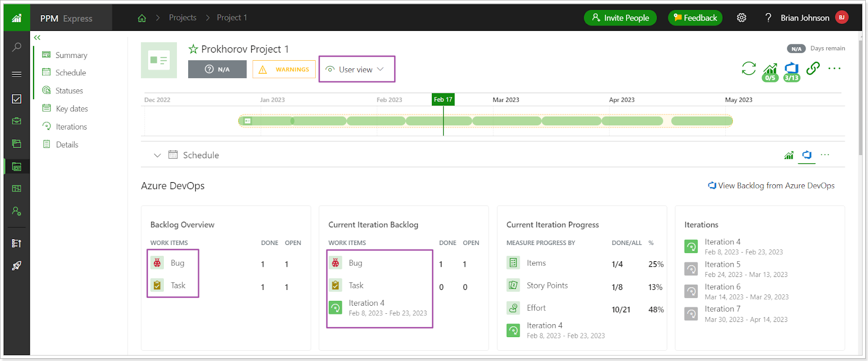Collapse the side navigation with double chevron
This screenshot has width=868, height=361.
[37, 37]
